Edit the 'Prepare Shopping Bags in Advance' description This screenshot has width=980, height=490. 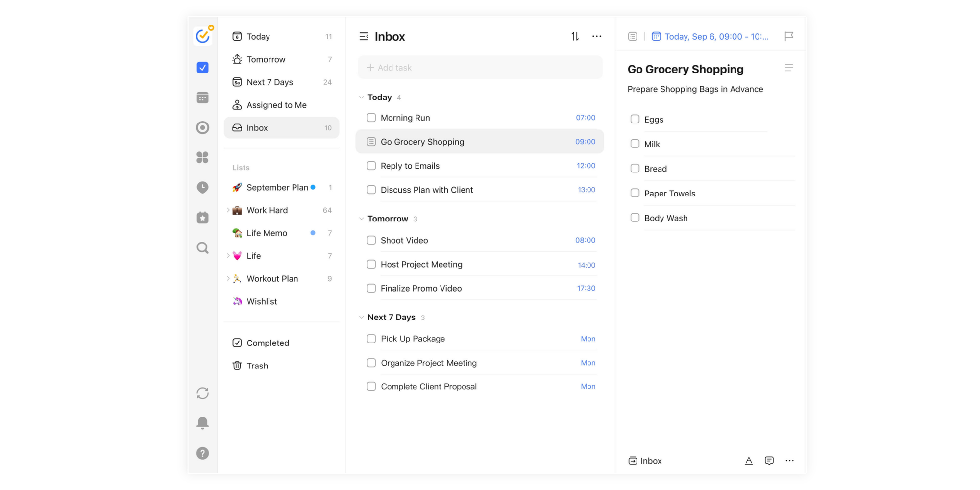pyautogui.click(x=695, y=89)
